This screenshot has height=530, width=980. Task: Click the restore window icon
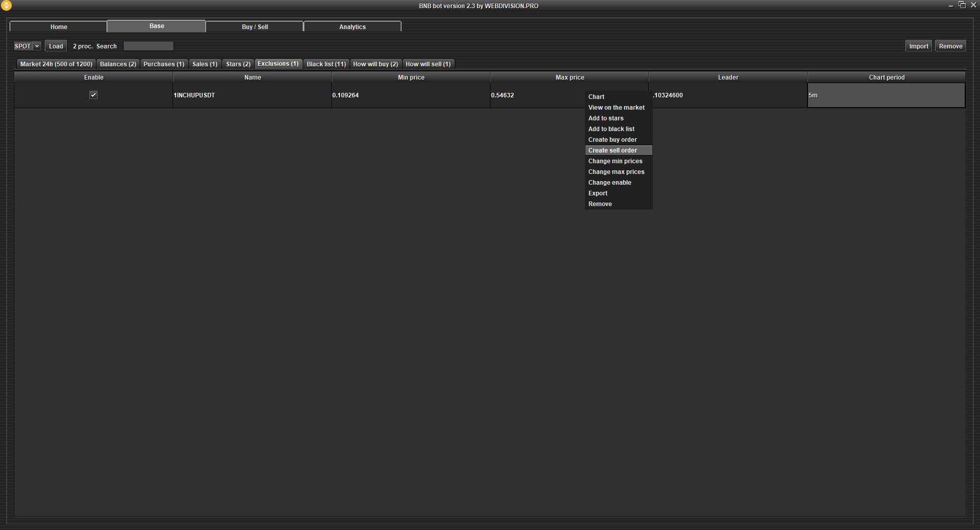(x=962, y=5)
